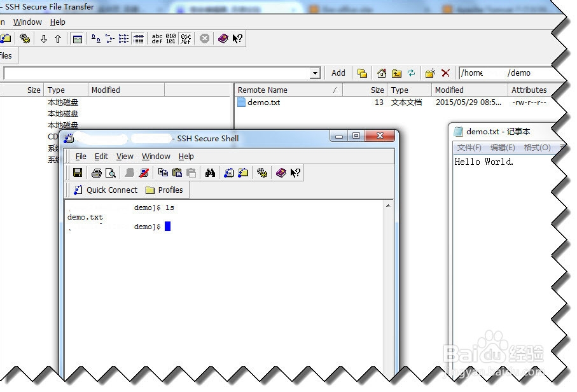Click the local path input field
The width and height of the screenshot is (577, 392).
tap(157, 73)
